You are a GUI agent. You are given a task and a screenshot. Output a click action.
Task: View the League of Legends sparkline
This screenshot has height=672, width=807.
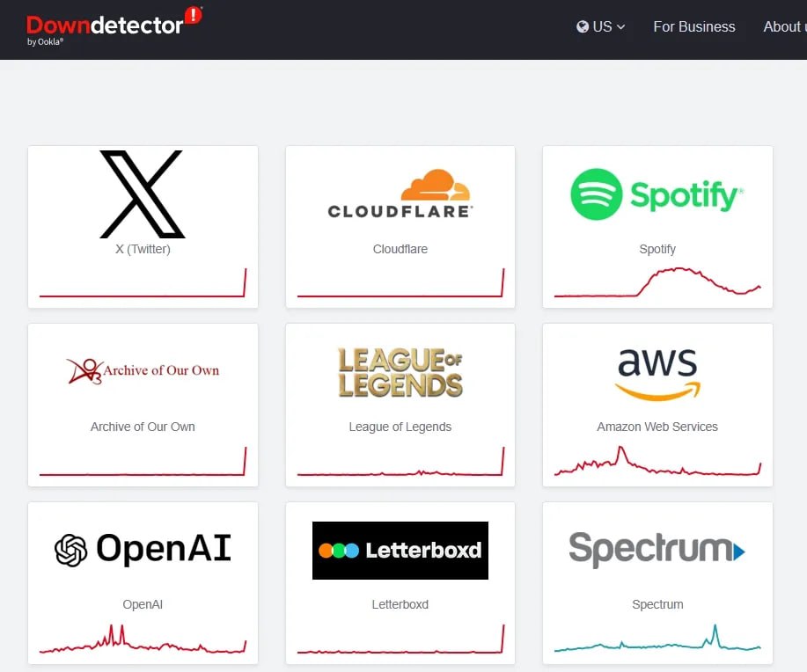[x=400, y=461]
